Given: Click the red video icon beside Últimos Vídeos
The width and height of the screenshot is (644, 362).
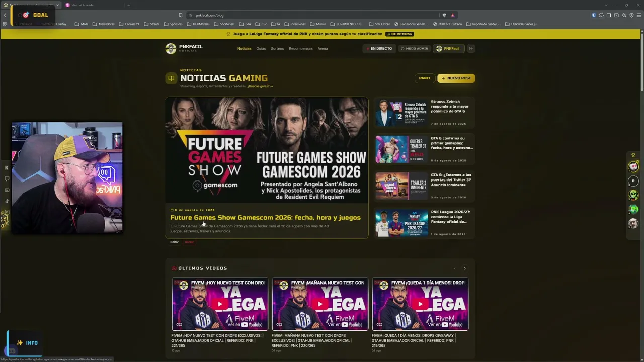Looking at the screenshot, I should click(x=174, y=268).
